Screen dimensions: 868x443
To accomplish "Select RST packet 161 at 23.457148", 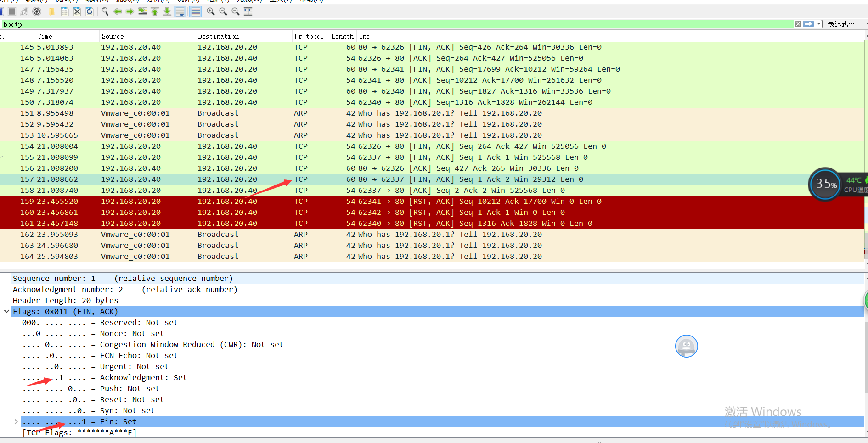I will pyautogui.click(x=432, y=223).
